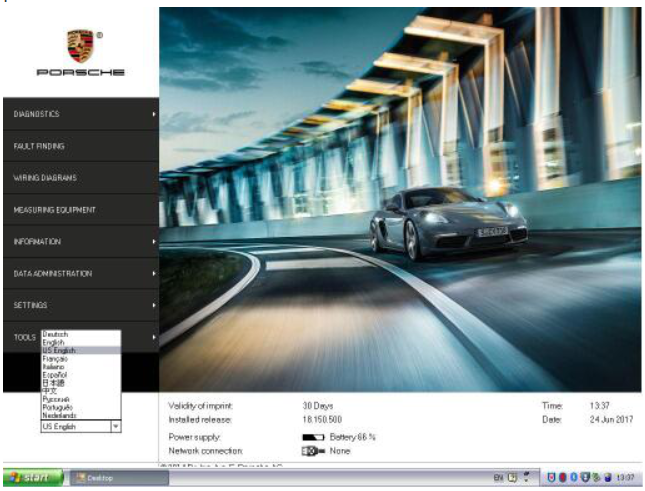Click the battery power supply icon
The image size is (645, 491).
pos(312,437)
